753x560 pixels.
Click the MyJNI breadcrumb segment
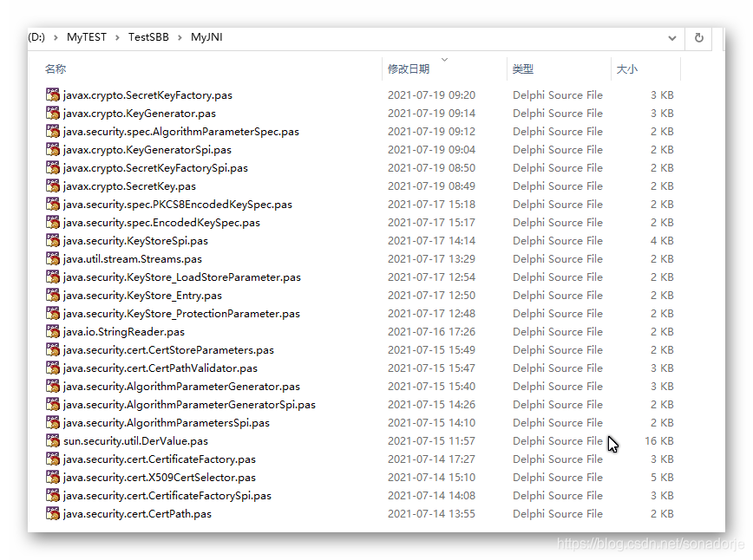point(206,37)
